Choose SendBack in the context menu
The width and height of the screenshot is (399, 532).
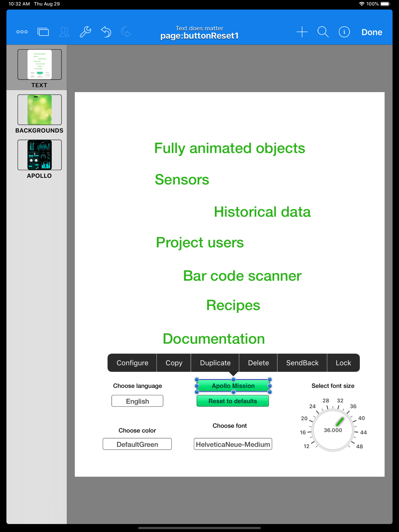[x=302, y=363]
